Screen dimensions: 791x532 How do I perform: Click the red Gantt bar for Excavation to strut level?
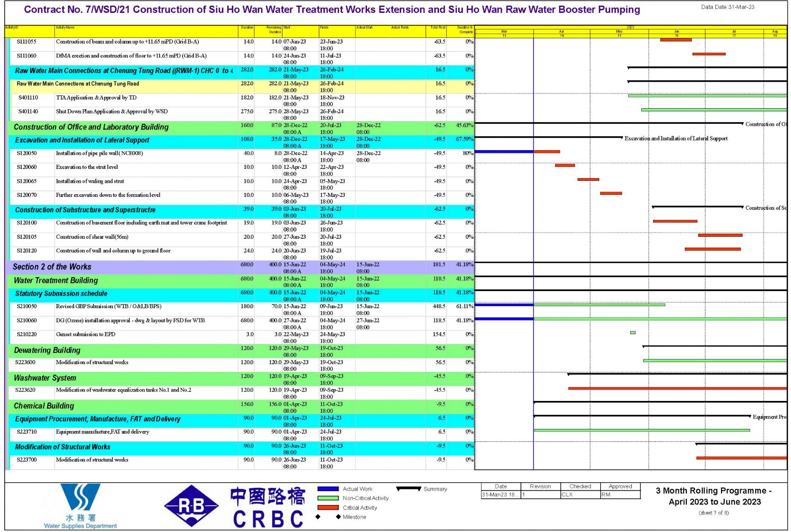564,165
